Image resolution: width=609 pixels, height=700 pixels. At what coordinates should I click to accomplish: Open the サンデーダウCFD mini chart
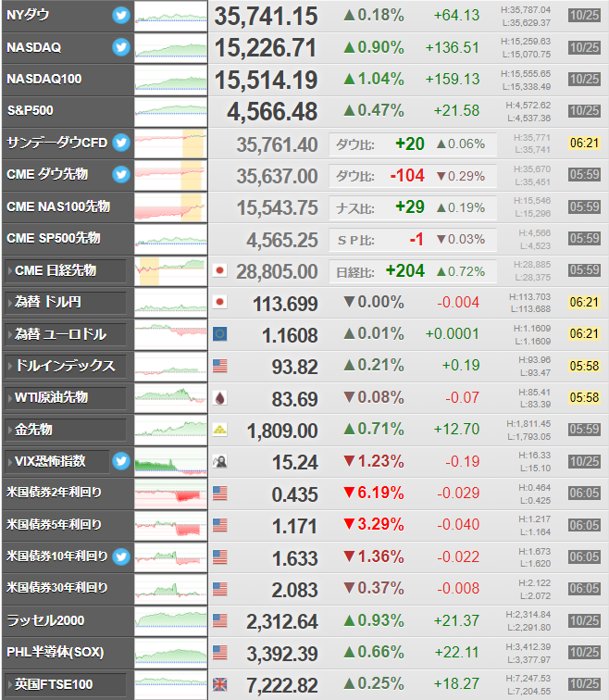[x=171, y=144]
